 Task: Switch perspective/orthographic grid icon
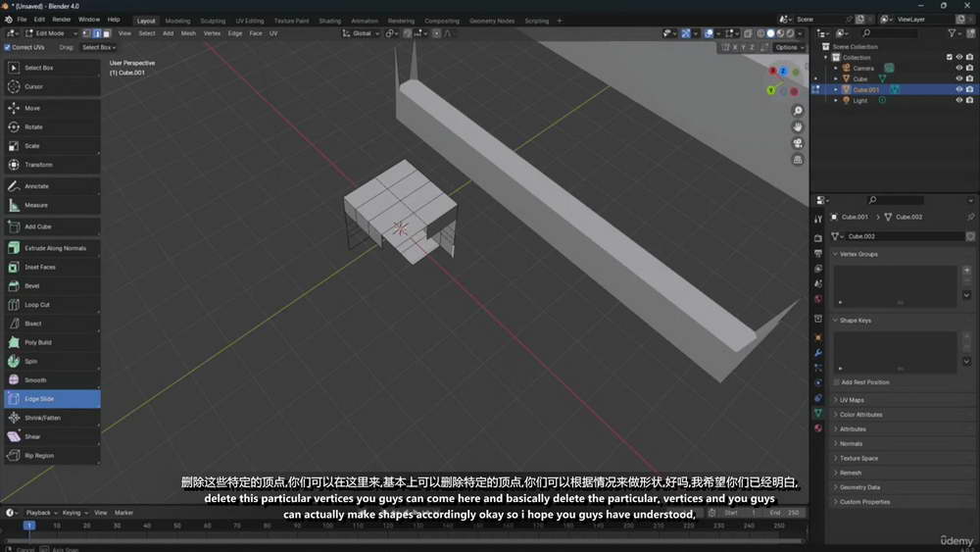(798, 160)
